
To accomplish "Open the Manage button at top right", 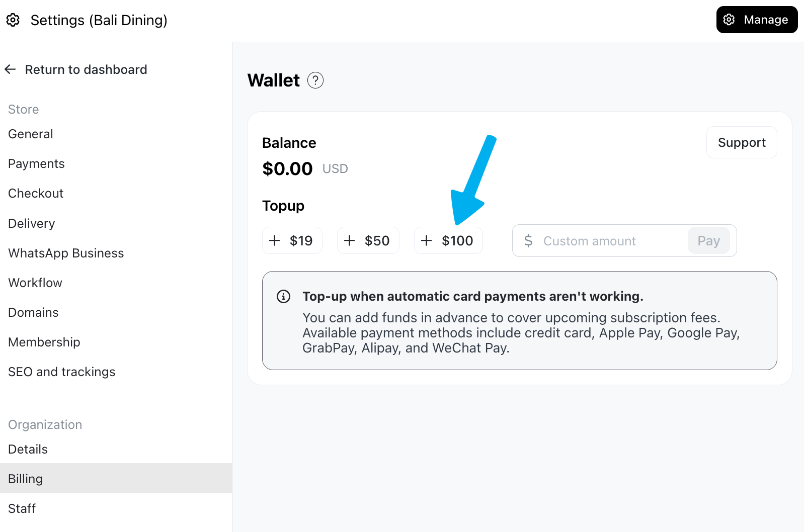I will [757, 20].
